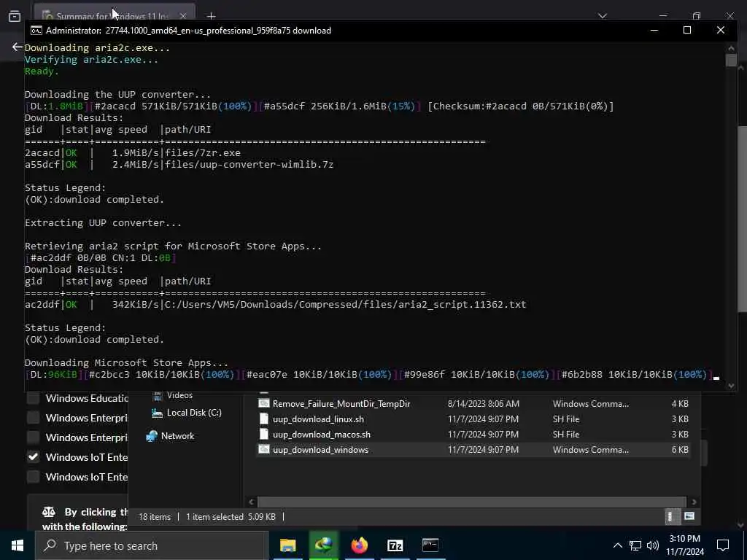This screenshot has width=747, height=560.
Task: Open 7-Zip from the taskbar
Action: 395,545
